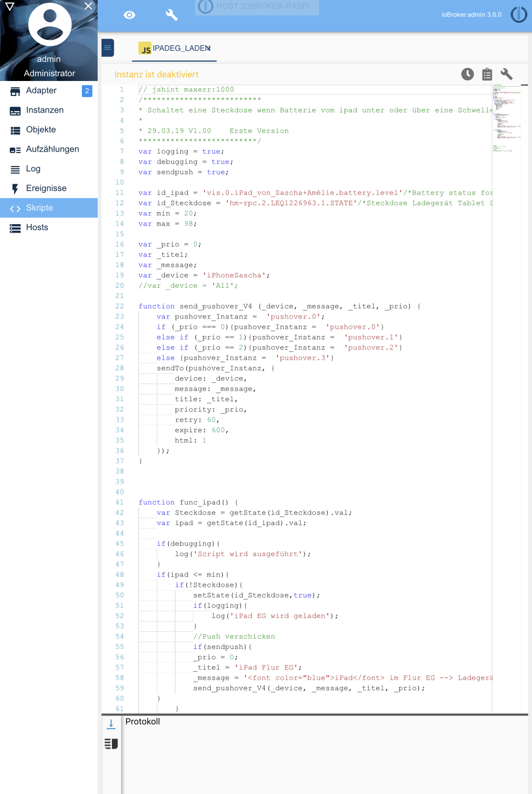532x794 pixels.
Task: Click the Objekte list icon
Action: click(15, 130)
